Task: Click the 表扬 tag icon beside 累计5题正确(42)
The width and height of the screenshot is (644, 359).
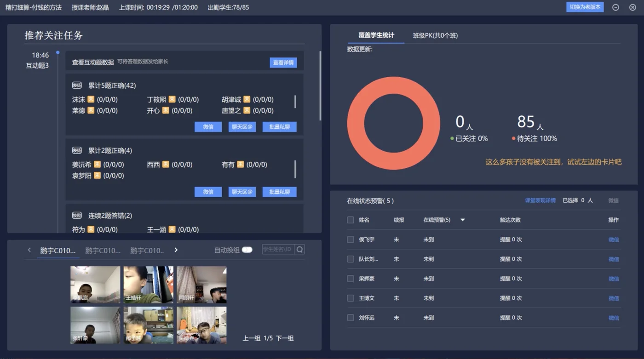Action: pos(77,85)
